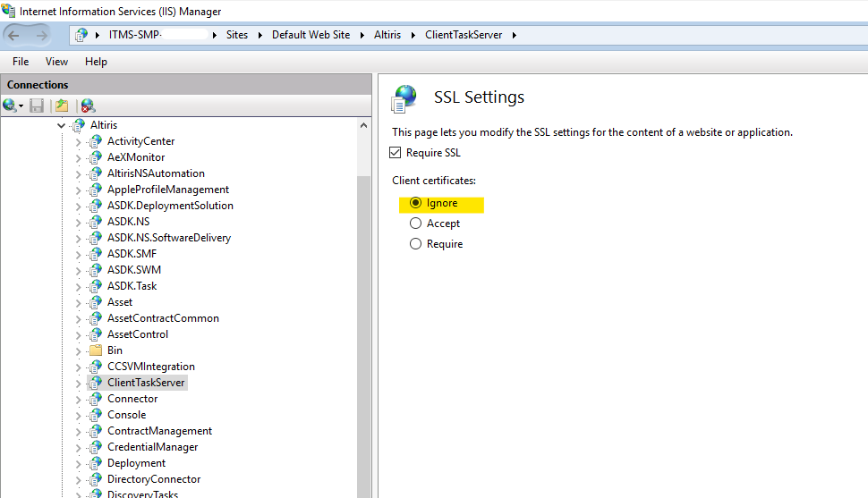Click the SSL Settings page header icon
The image size is (868, 498).
tap(405, 97)
